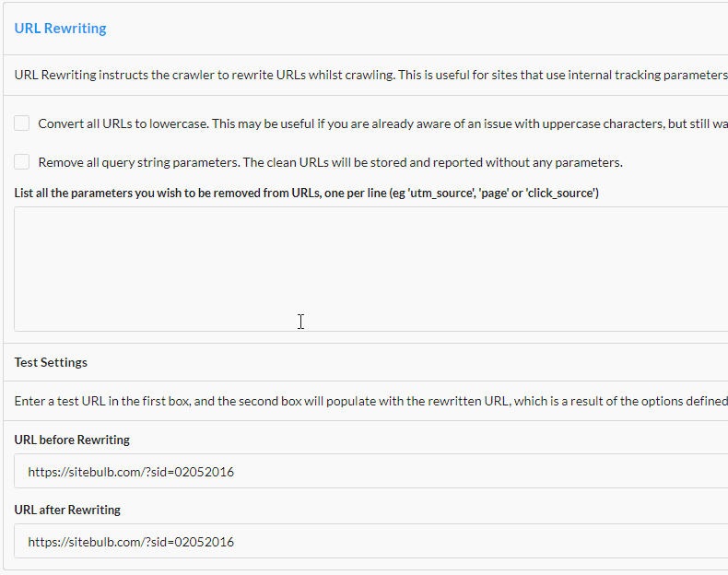The image size is (728, 575).
Task: Click the 'Remove all query string parameters' label text
Action: coord(139,162)
